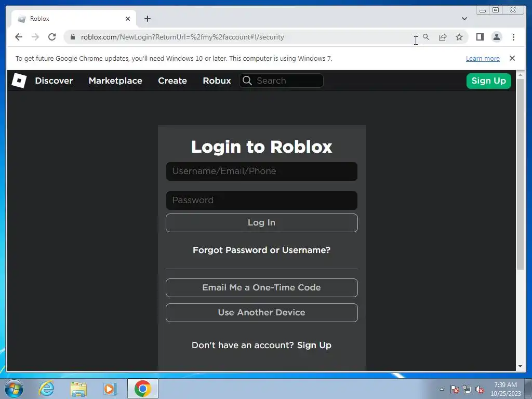Click the browser forward arrow
Viewport: 532px width, 399px height.
point(35,37)
